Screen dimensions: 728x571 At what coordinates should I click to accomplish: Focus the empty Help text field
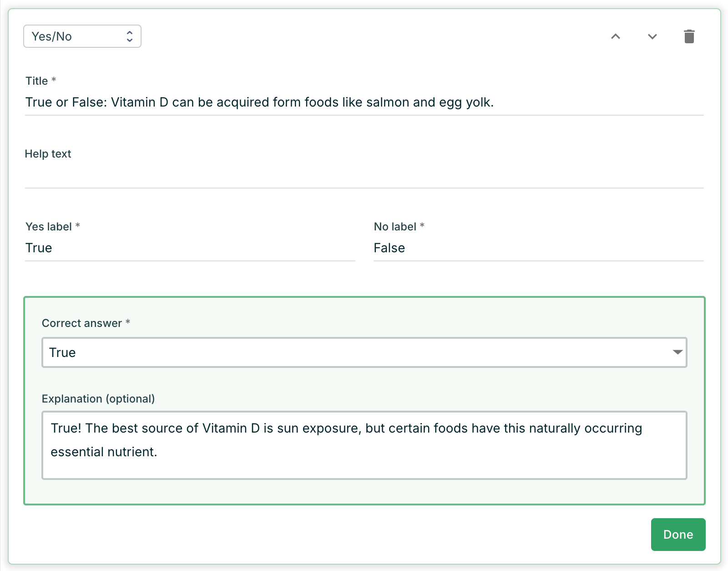point(364,176)
